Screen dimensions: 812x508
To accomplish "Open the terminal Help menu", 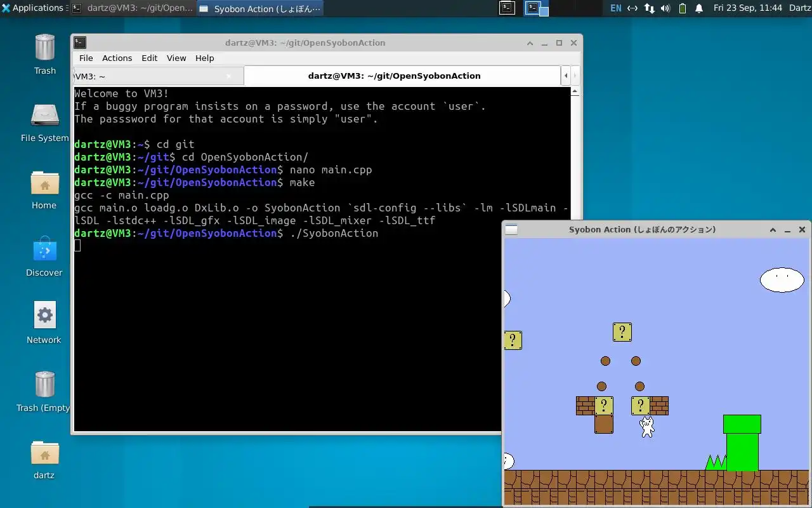I will coord(204,58).
